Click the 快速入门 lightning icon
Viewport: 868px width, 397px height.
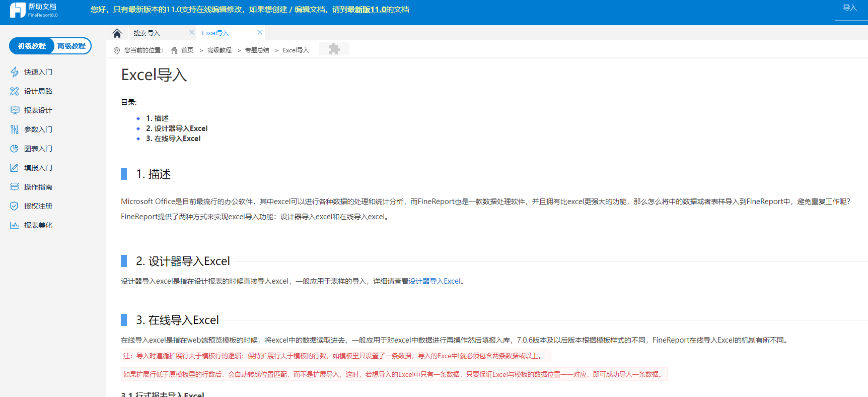[x=15, y=72]
